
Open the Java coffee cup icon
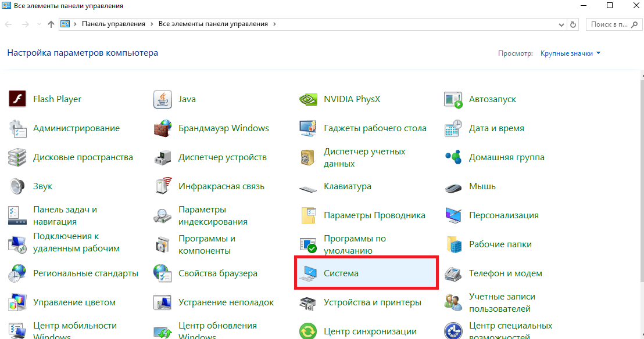tap(163, 99)
